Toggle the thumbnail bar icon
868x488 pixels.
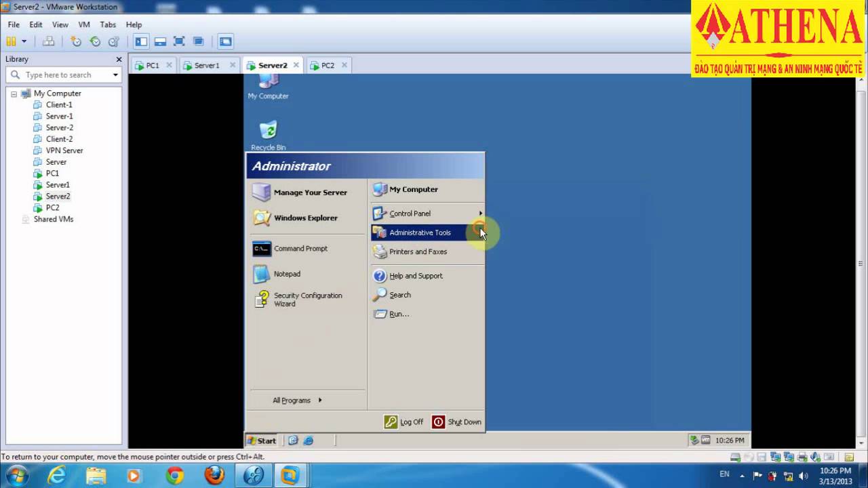coord(160,41)
